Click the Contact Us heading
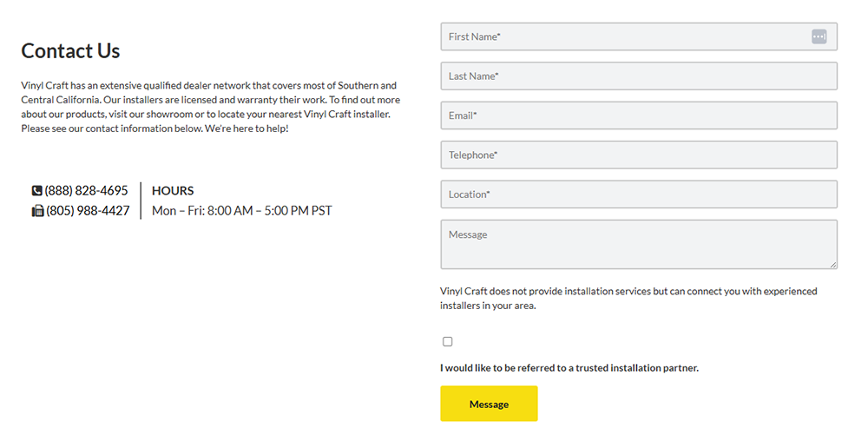868x448 pixels. tap(70, 51)
